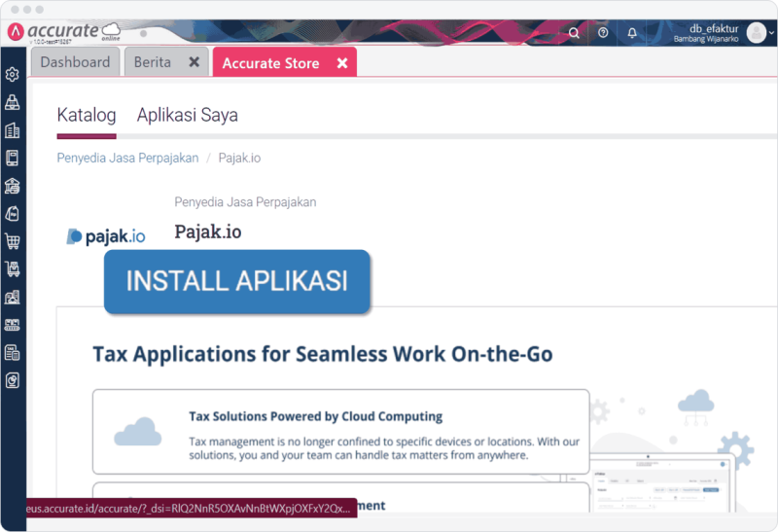This screenshot has height=532, width=778.
Task: Click the Pajak.io app title
Action: pyautogui.click(x=208, y=231)
